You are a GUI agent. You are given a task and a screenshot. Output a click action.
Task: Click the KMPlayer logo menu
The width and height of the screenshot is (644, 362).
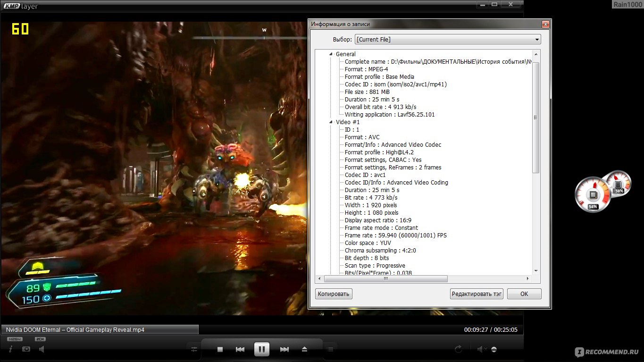tap(21, 6)
